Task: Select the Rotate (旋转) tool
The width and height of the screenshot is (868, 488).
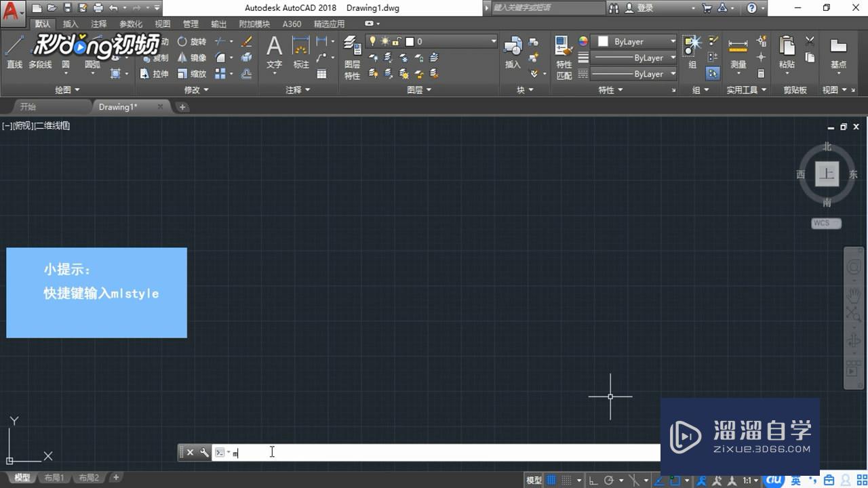Action: tap(192, 41)
